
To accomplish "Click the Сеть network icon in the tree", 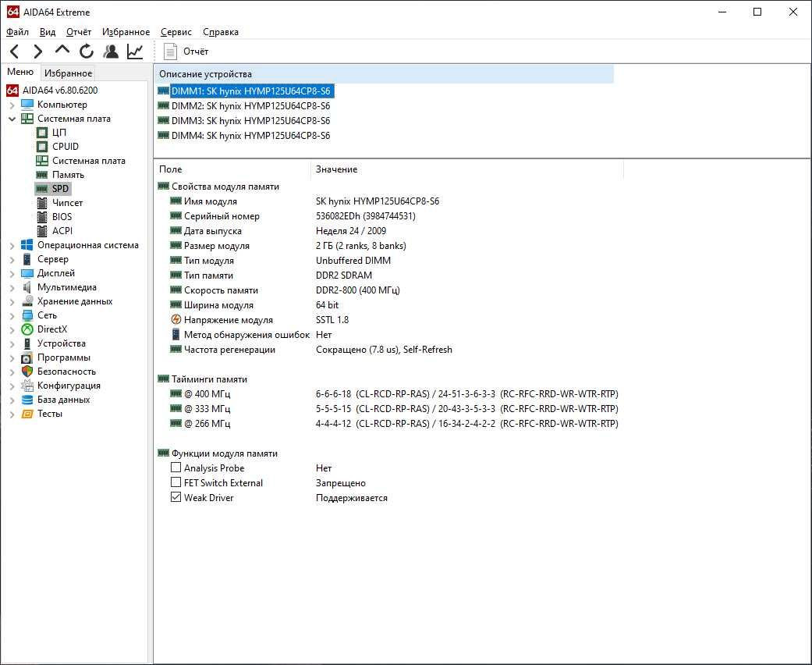I will click(27, 315).
